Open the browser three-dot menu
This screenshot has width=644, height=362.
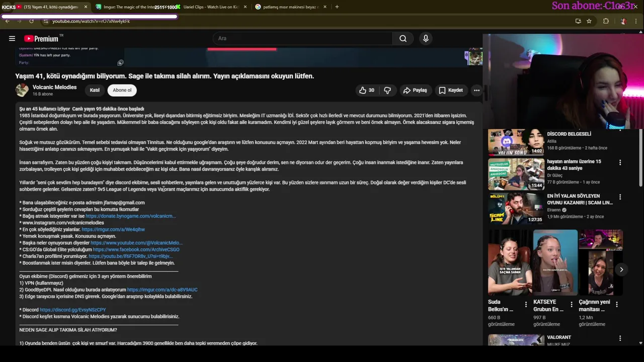(637, 21)
